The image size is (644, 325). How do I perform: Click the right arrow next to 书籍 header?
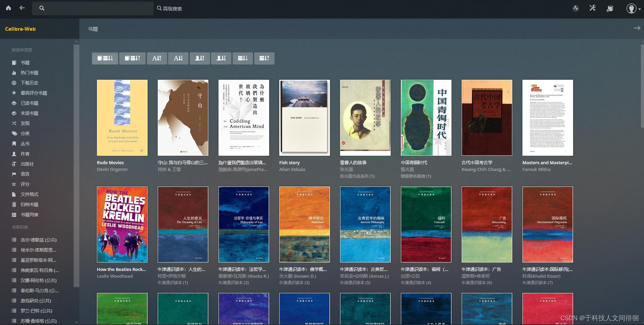[x=637, y=28]
